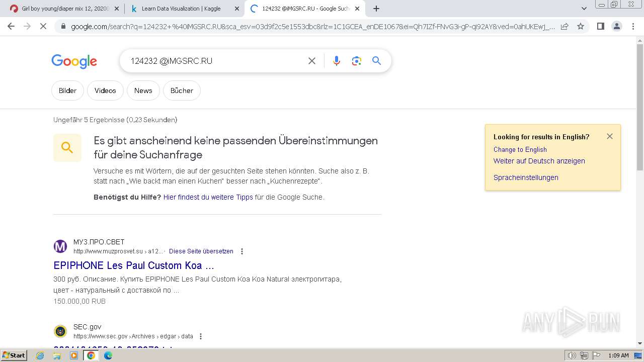644x362 pixels.
Task: Dismiss the language suggestion box
Action: 610,136
